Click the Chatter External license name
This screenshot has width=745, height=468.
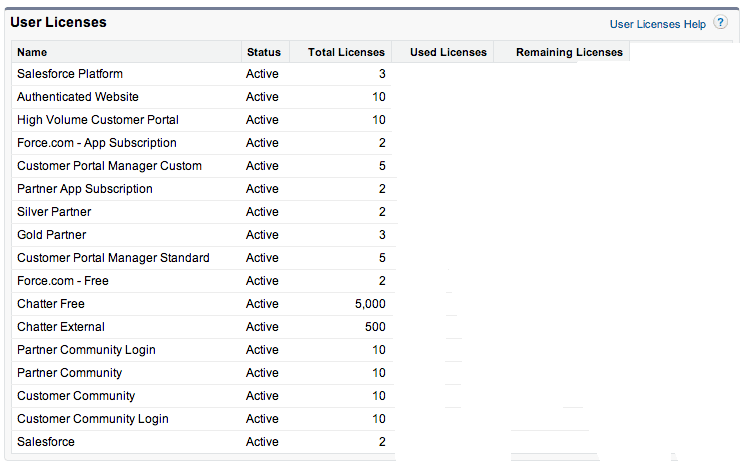[x=61, y=327]
